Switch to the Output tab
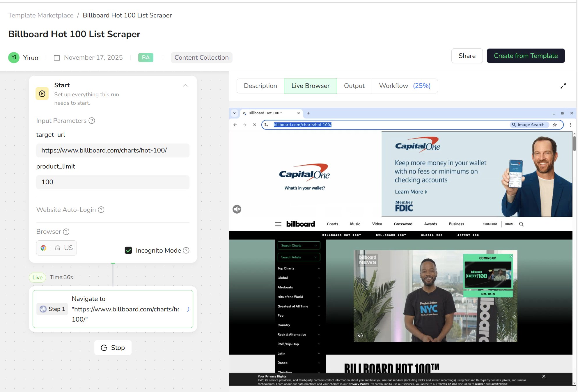 click(354, 86)
